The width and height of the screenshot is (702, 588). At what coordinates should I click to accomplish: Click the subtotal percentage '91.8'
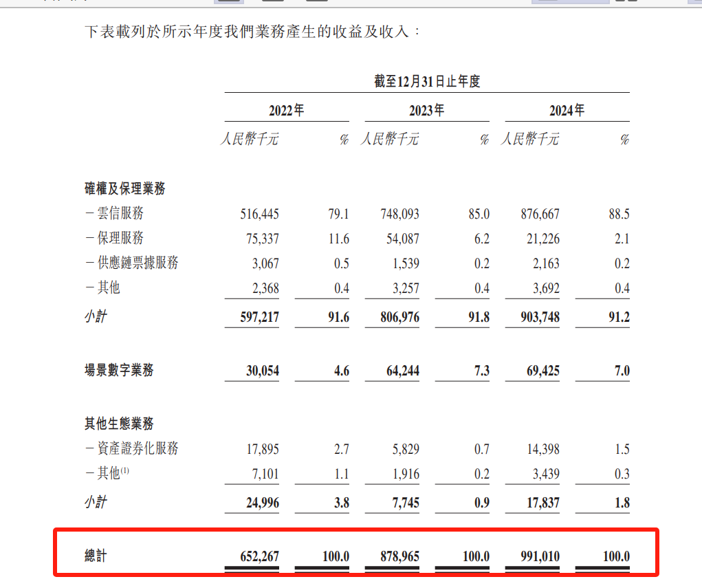coord(479,317)
